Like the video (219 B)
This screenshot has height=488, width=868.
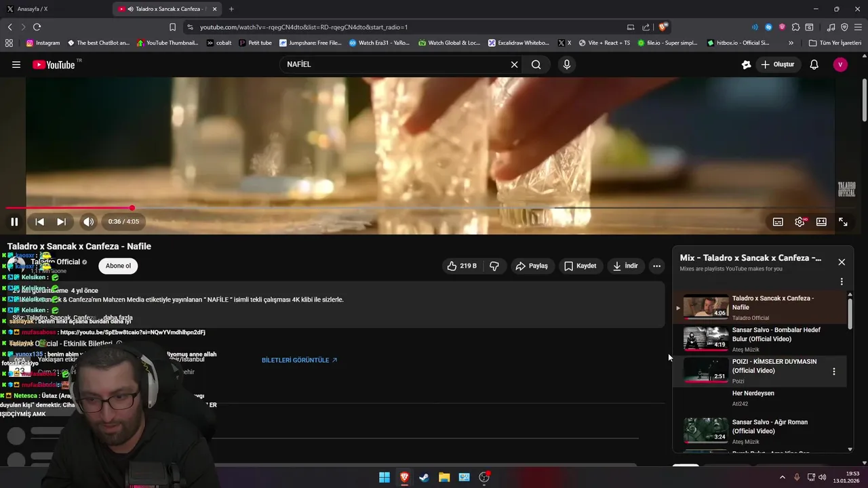(x=462, y=266)
